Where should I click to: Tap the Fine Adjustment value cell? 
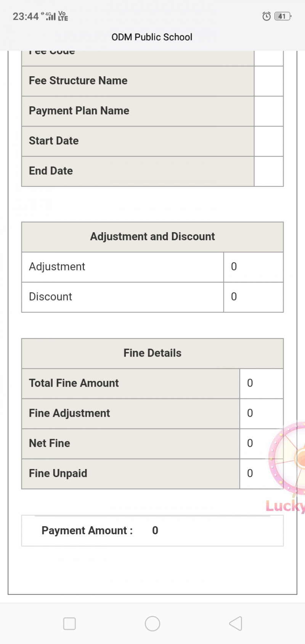pos(261,413)
